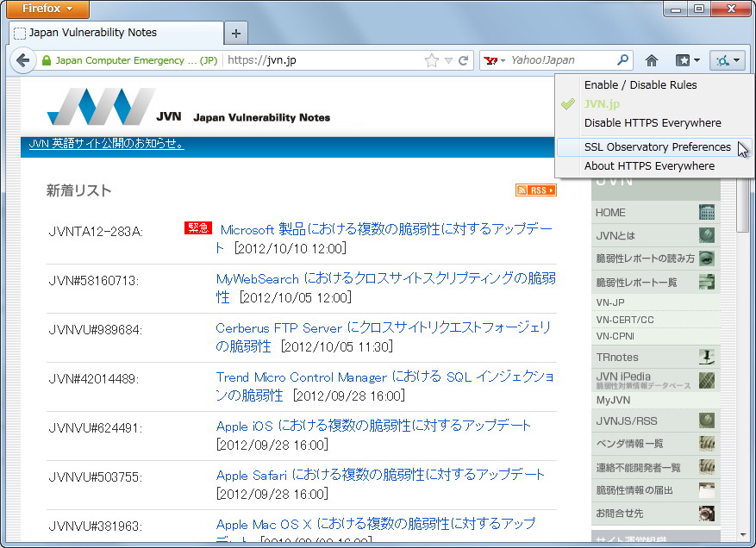Image resolution: width=756 pixels, height=548 pixels.
Task: Reload the page with the refresh icon
Action: (463, 60)
